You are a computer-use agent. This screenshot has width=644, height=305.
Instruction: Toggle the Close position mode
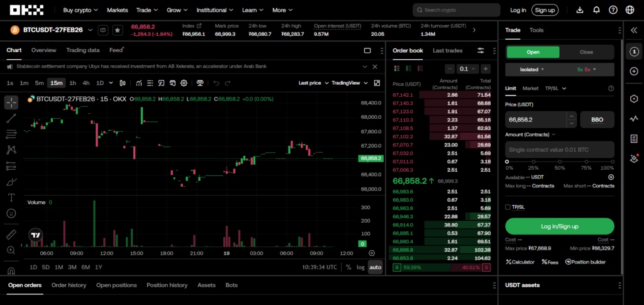tap(586, 52)
